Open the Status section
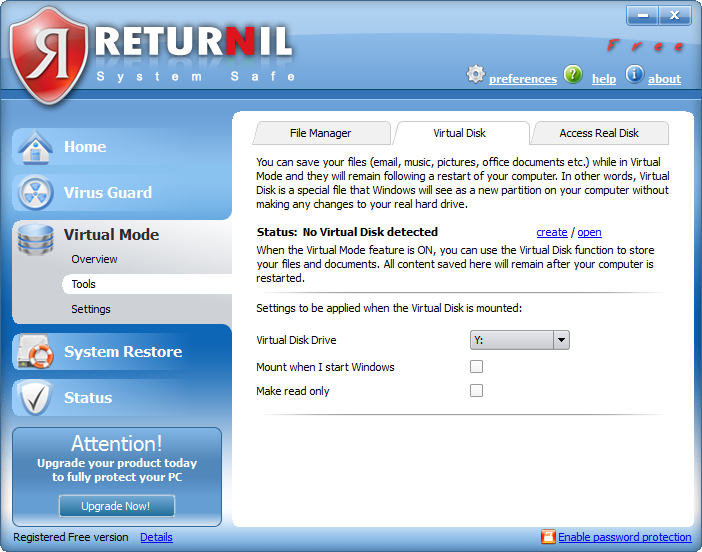This screenshot has height=552, width=702. coord(122,398)
